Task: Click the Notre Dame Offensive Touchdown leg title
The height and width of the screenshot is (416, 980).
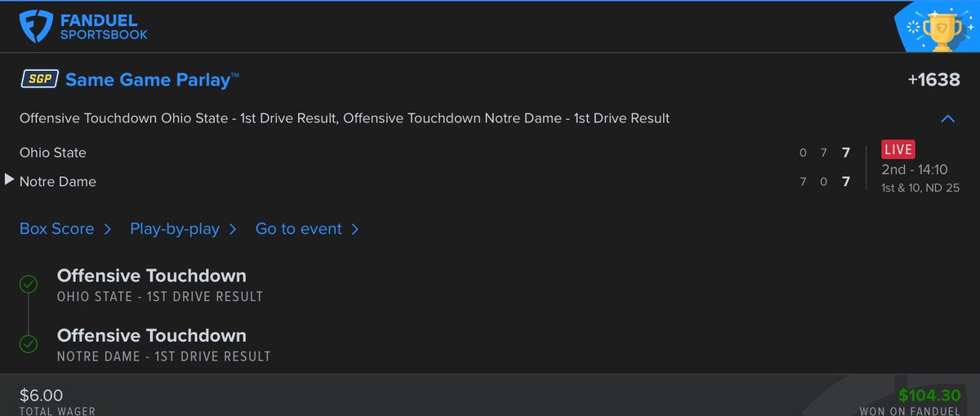Action: click(152, 335)
